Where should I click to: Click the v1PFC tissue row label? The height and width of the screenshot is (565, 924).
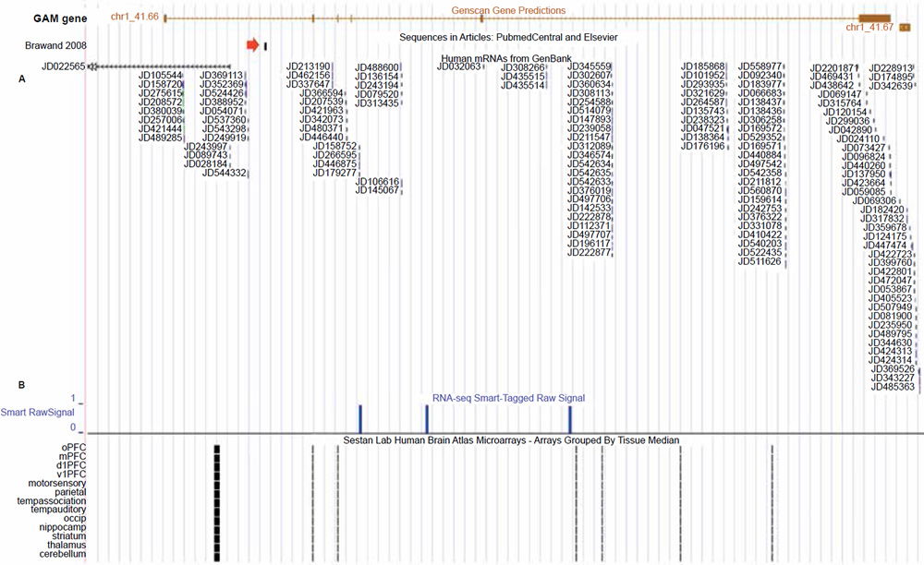[71, 474]
